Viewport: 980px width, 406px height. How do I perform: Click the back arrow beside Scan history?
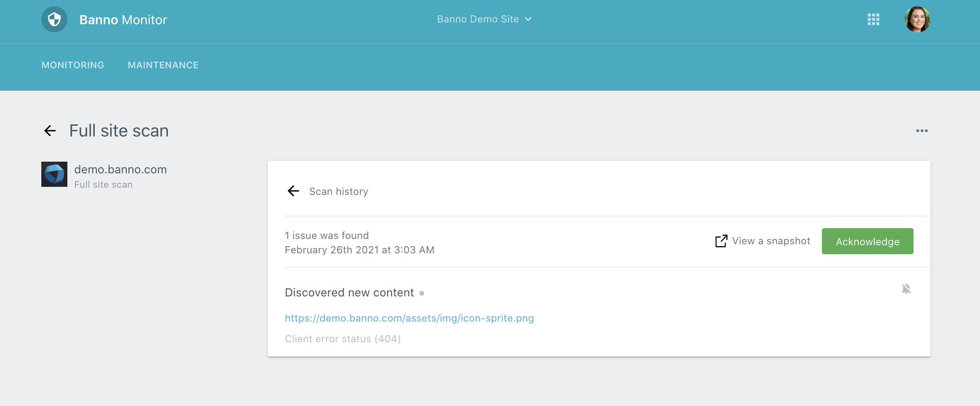pyautogui.click(x=293, y=191)
